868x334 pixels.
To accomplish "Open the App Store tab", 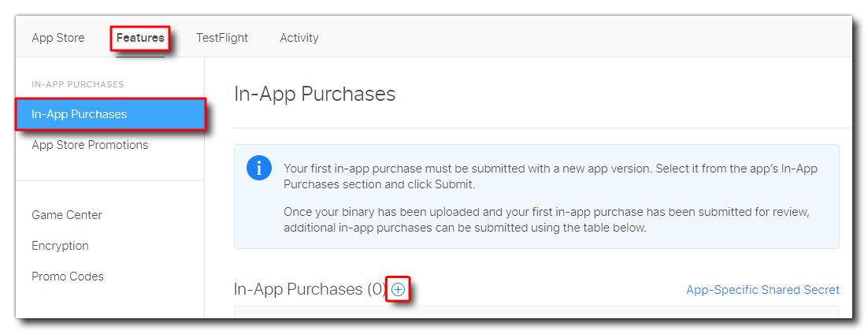I will (58, 38).
